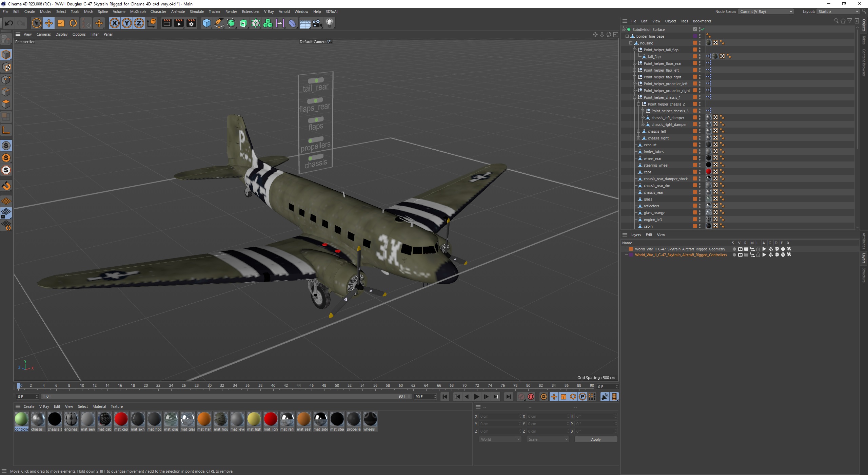Select the Move tool in toolbar

[50, 23]
